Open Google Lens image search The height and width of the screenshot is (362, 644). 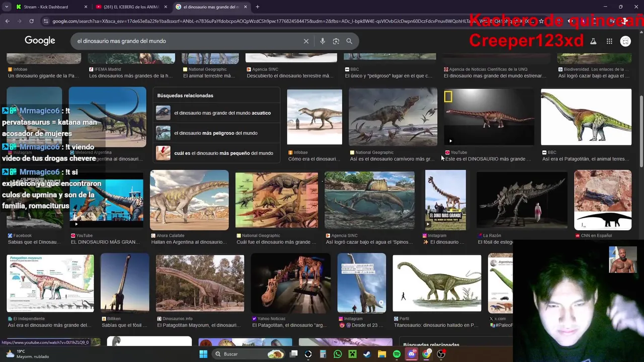pos(336,41)
